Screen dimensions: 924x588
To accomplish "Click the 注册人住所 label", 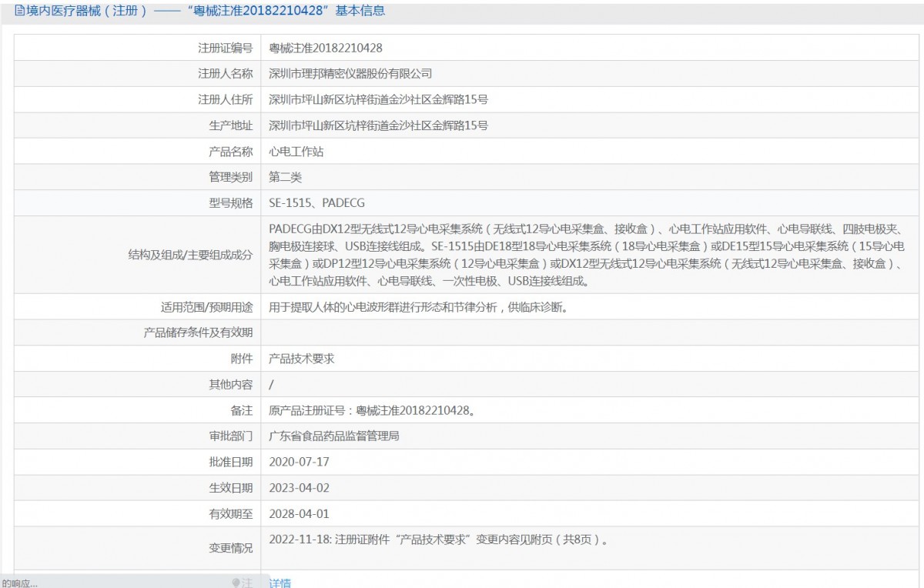I will point(225,99).
